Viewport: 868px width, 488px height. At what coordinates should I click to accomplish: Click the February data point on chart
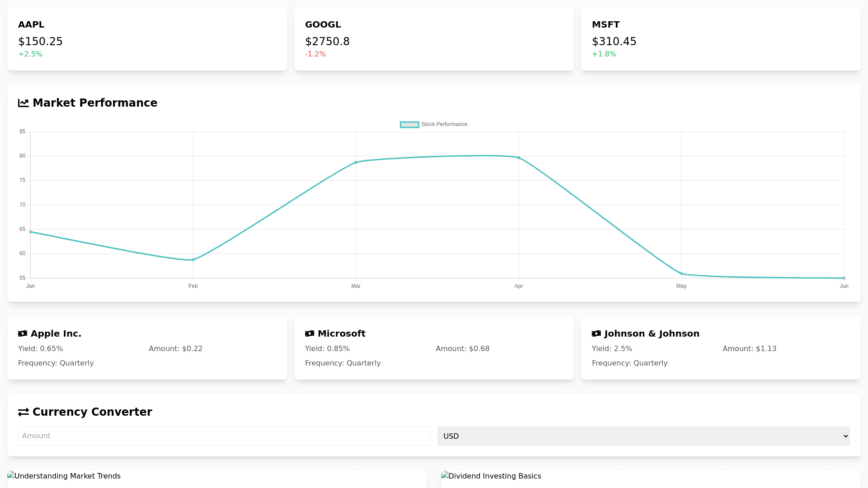pos(193,260)
